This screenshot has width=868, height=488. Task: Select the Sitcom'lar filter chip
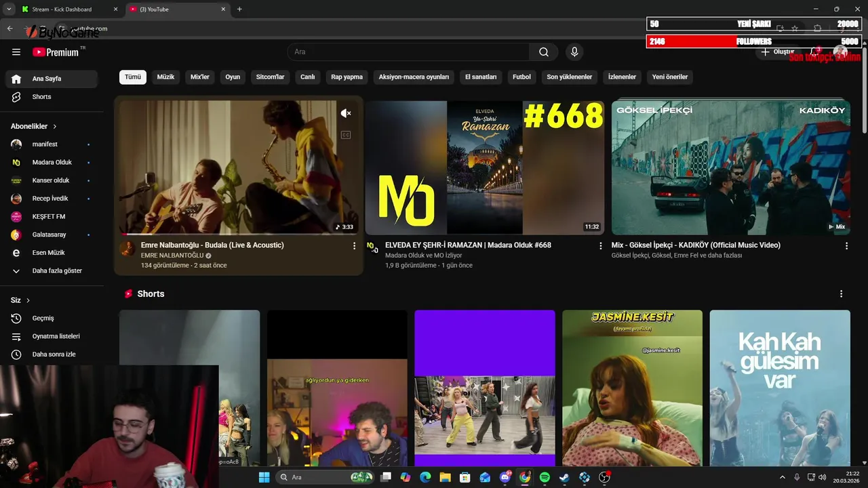[270, 77]
